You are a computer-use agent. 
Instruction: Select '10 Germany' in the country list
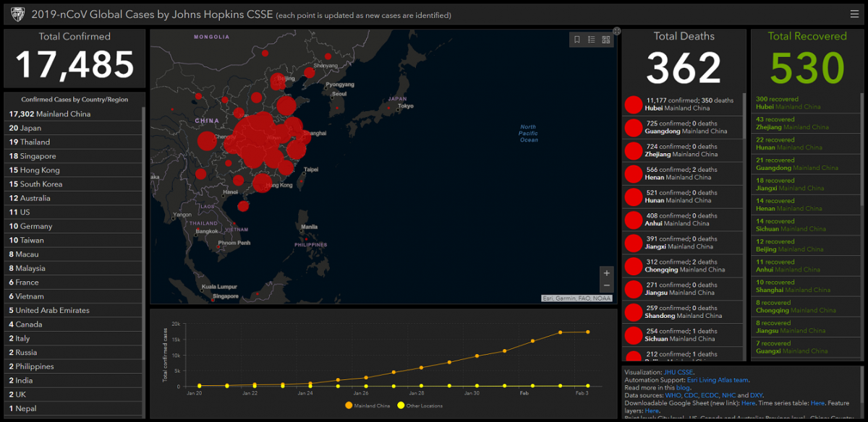click(74, 226)
